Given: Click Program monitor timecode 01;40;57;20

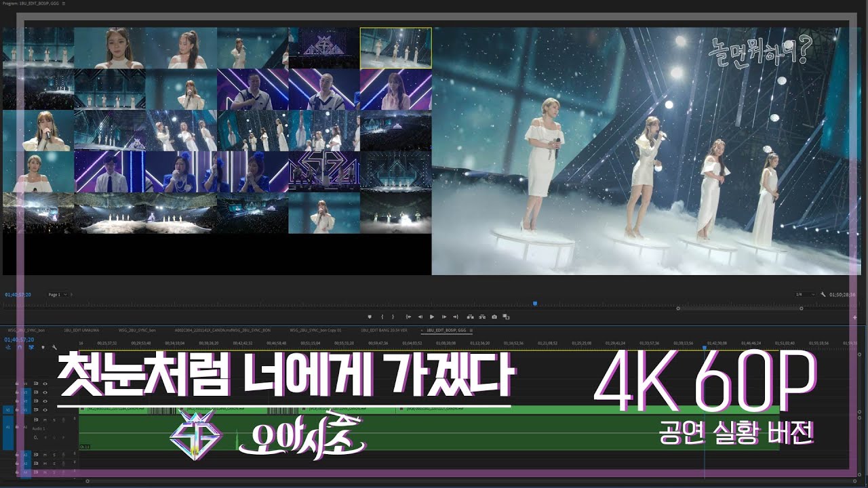Looking at the screenshot, I should (18, 295).
